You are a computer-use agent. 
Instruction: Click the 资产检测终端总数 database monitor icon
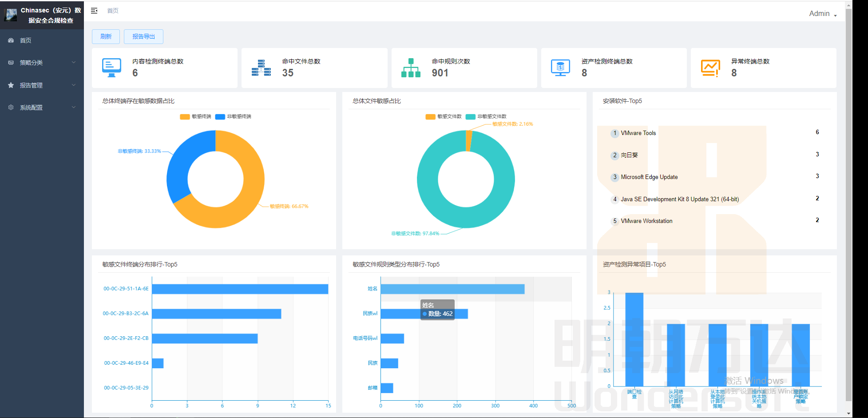click(560, 68)
